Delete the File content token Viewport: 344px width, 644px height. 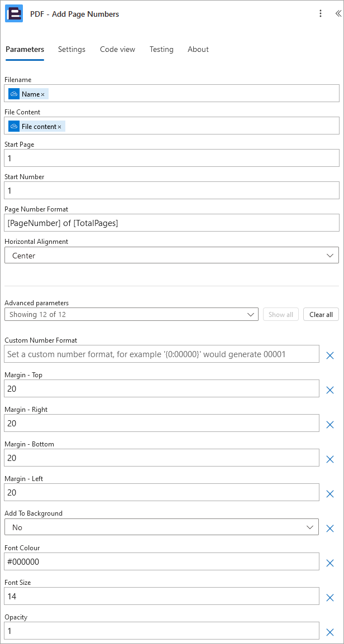[x=59, y=127]
